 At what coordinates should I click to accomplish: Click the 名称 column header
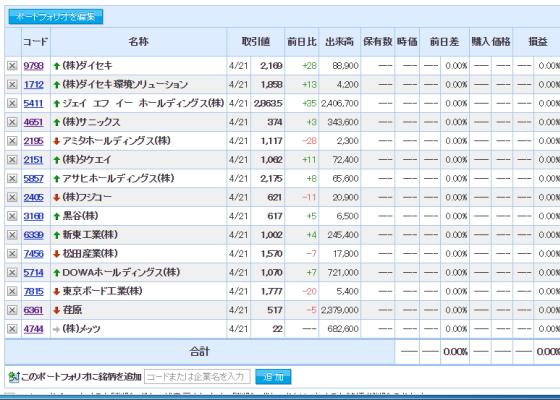pyautogui.click(x=139, y=42)
